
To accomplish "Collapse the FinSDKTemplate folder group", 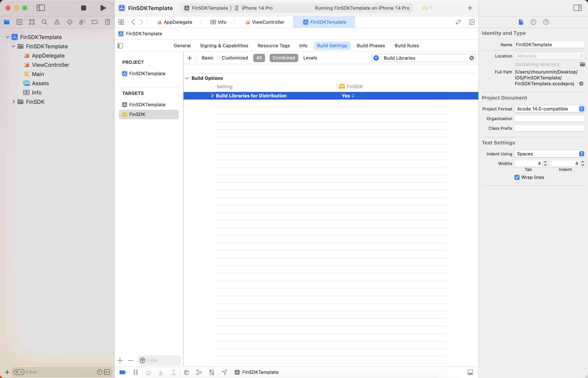I will tap(13, 46).
